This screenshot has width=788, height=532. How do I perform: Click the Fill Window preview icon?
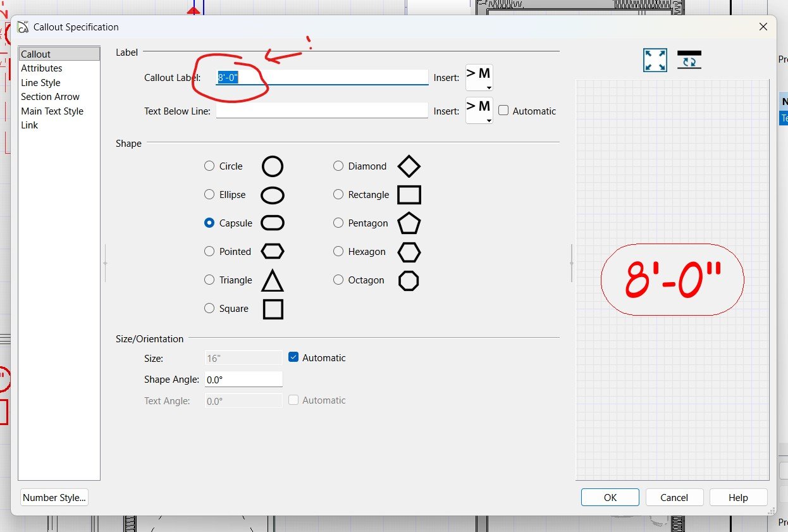655,60
